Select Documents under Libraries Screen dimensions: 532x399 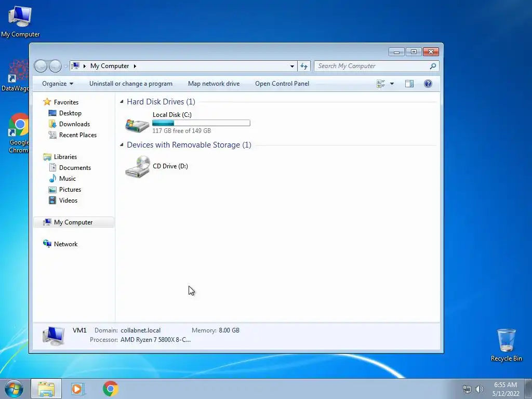click(x=75, y=168)
